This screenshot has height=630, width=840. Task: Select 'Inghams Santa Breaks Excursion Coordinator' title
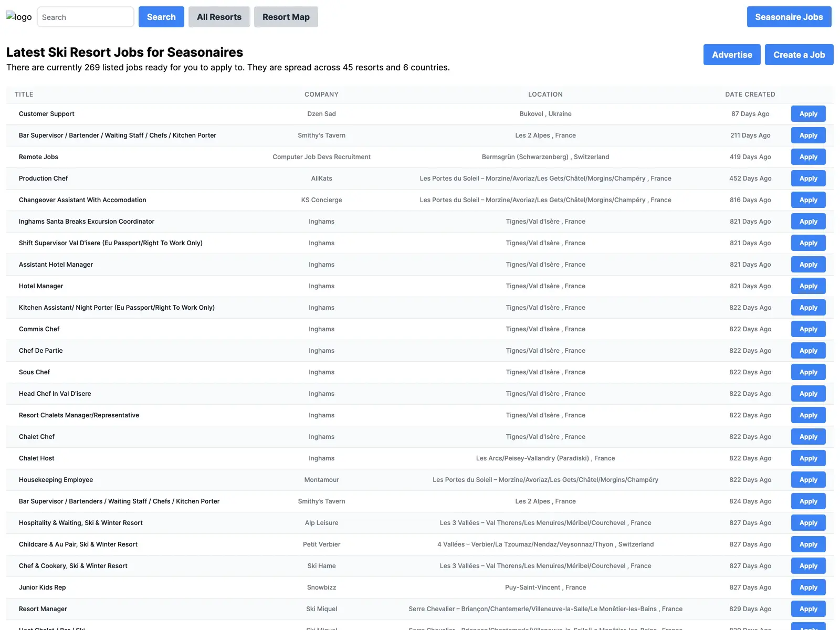tap(87, 222)
